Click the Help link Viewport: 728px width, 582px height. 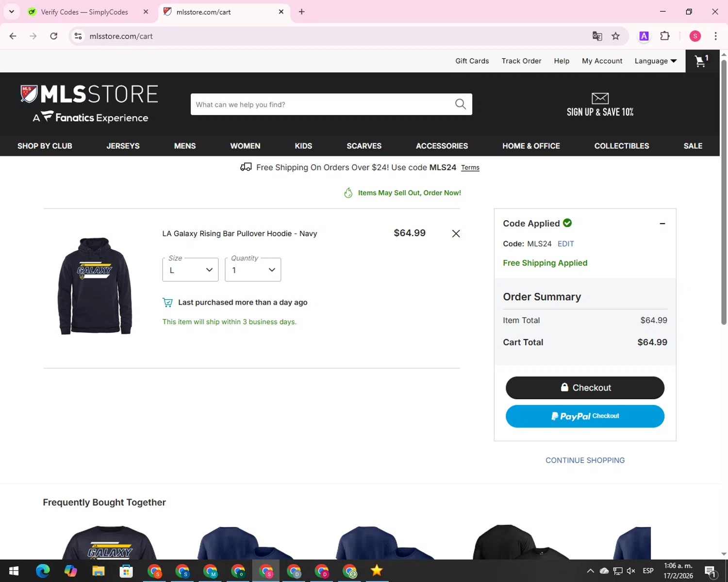click(x=562, y=61)
